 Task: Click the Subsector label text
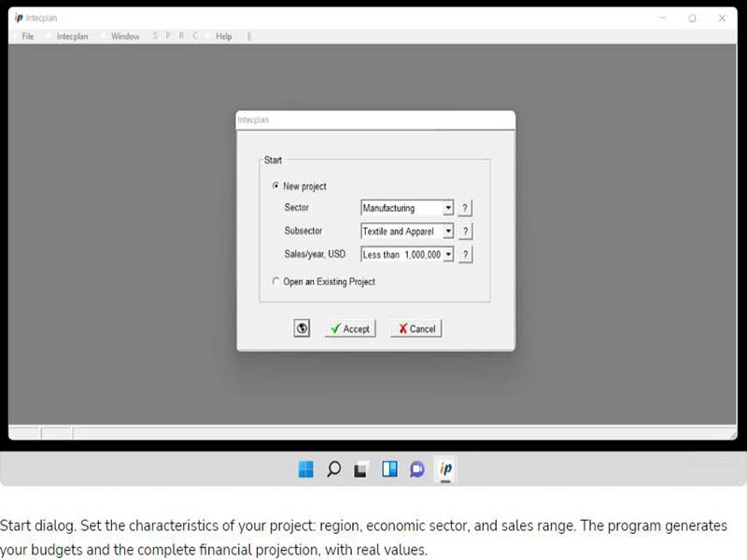(x=303, y=231)
